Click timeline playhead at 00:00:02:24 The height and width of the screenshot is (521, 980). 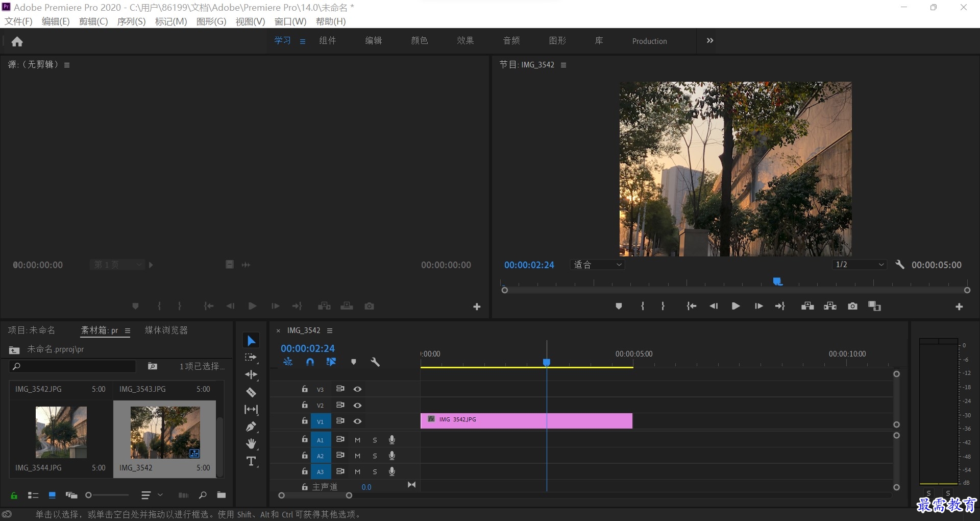click(x=547, y=362)
